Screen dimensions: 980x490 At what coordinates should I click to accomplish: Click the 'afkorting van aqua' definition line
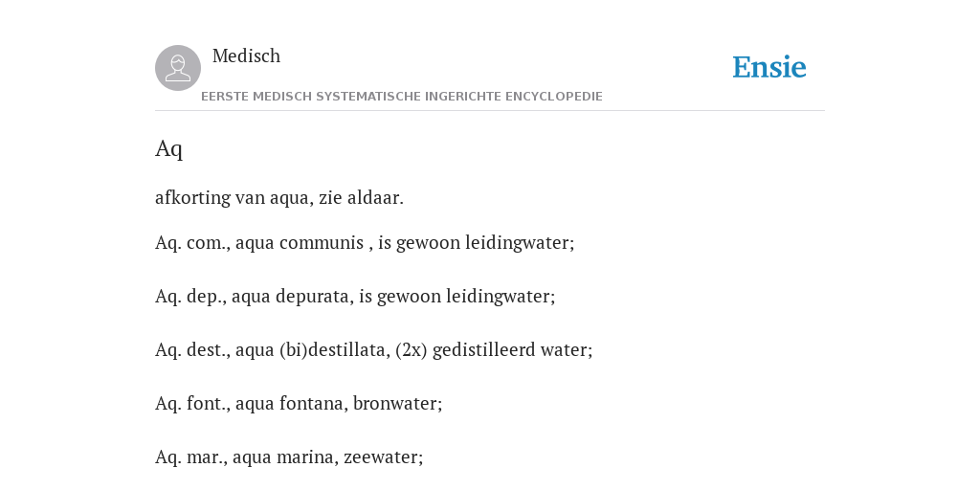279,197
